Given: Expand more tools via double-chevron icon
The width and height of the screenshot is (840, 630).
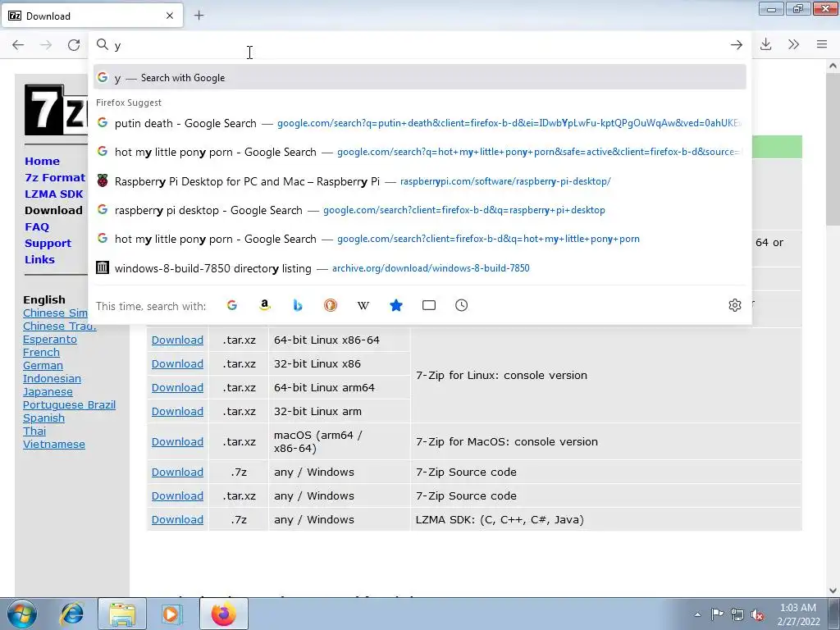Looking at the screenshot, I should pos(794,44).
